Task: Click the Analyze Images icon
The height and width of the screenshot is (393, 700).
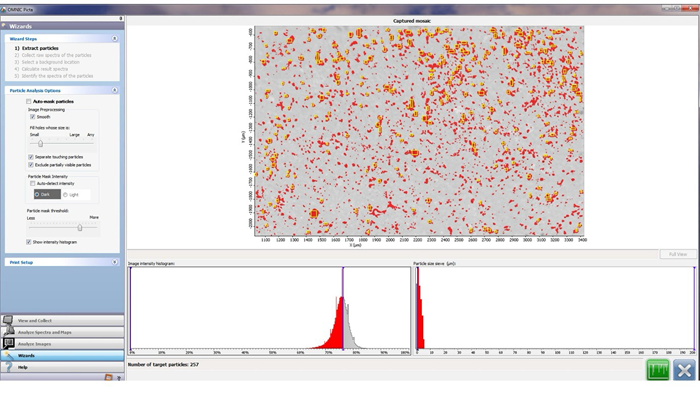Action: (x=8, y=343)
